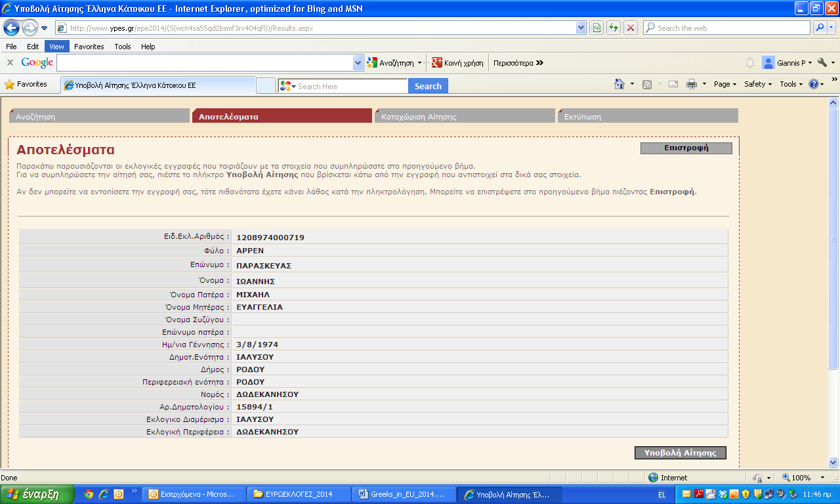
Task: Click the red Stop loading icon
Action: [x=631, y=28]
